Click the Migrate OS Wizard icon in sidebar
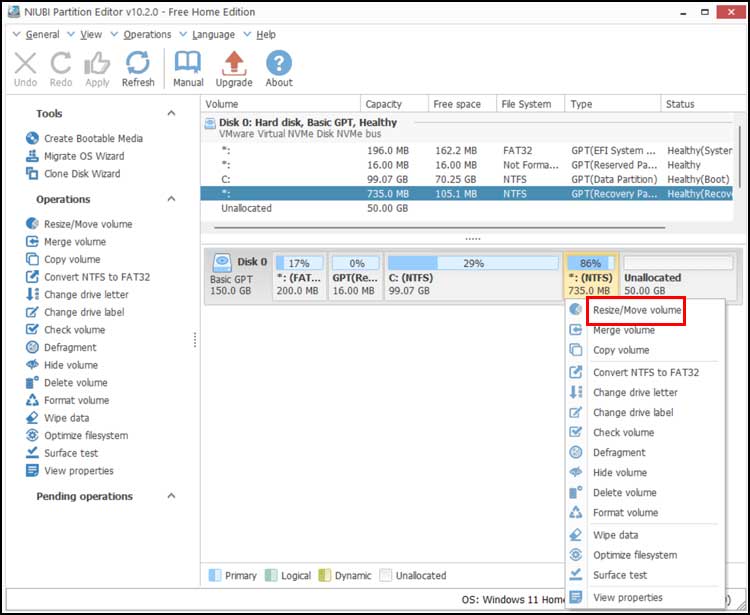Screen dimensions: 750x615 pyautogui.click(x=32, y=156)
